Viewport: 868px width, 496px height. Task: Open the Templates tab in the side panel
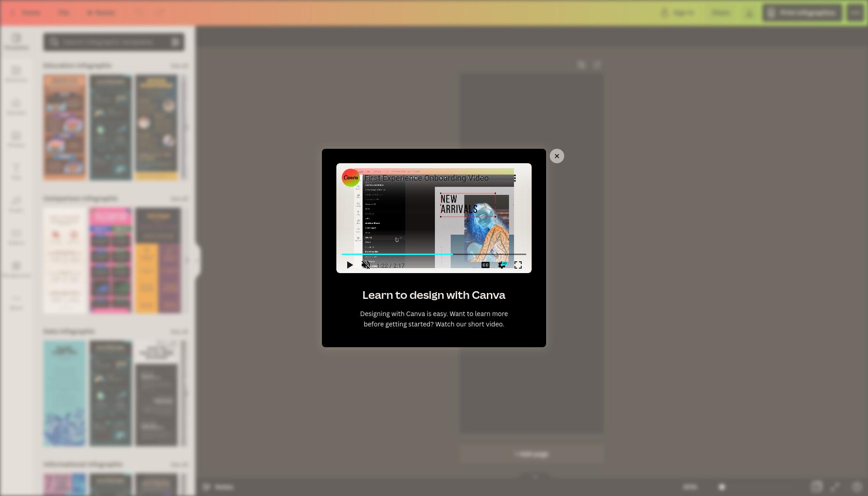tap(16, 42)
